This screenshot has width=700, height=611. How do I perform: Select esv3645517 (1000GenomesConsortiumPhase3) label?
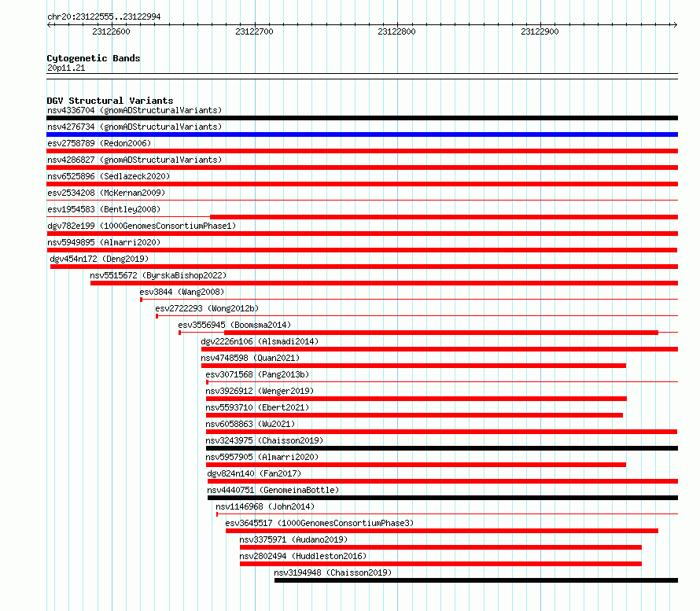point(319,523)
